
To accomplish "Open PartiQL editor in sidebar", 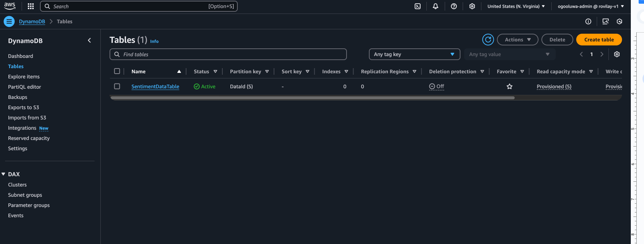I will click(x=25, y=87).
